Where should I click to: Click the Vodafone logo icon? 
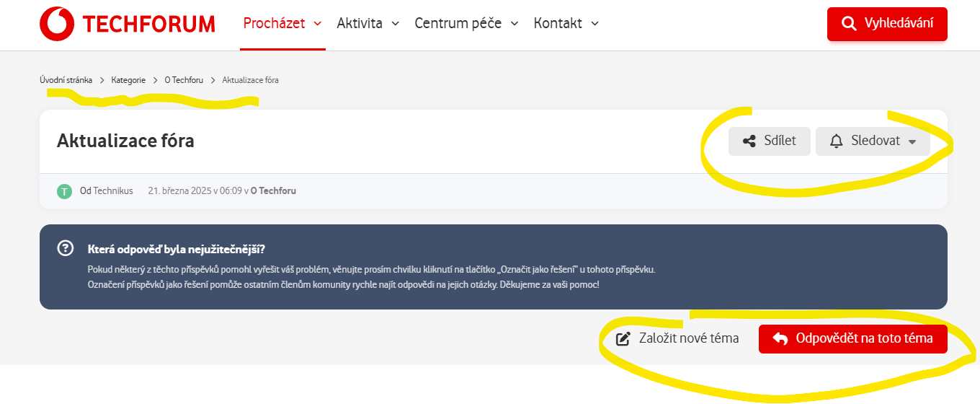[57, 24]
